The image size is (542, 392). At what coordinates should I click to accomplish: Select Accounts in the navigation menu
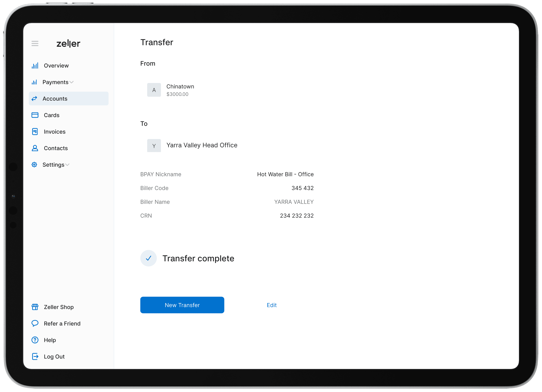coord(55,98)
